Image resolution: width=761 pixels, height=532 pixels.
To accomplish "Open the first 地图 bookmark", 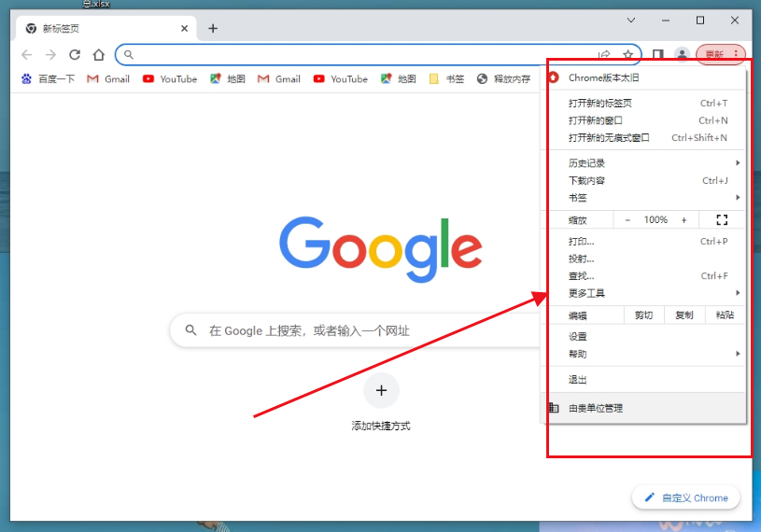I will (x=228, y=78).
